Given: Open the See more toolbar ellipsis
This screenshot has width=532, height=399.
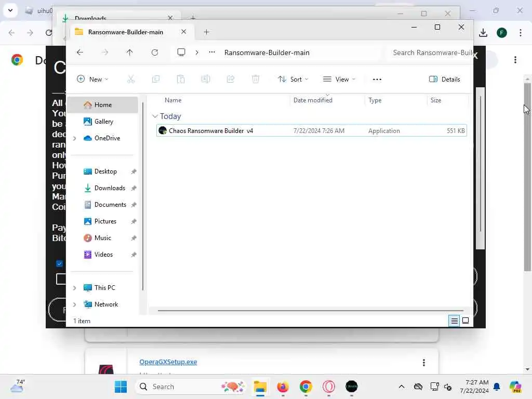Looking at the screenshot, I should [x=377, y=79].
